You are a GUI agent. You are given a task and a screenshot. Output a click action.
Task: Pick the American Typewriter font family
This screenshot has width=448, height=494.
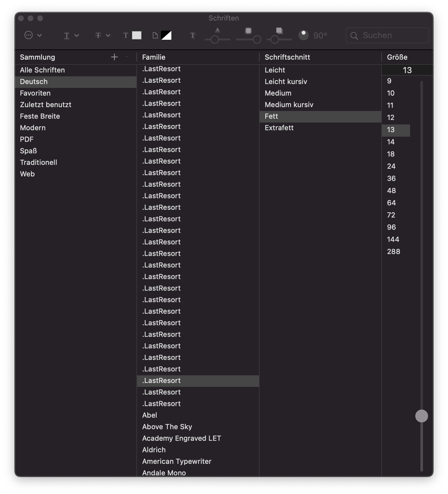click(x=177, y=461)
